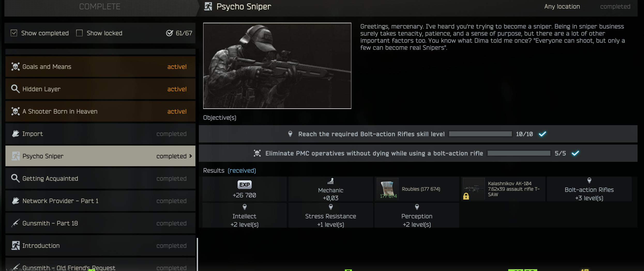This screenshot has width=644, height=271.
Task: Click the 10/10 objective counter
Action: [x=524, y=134]
